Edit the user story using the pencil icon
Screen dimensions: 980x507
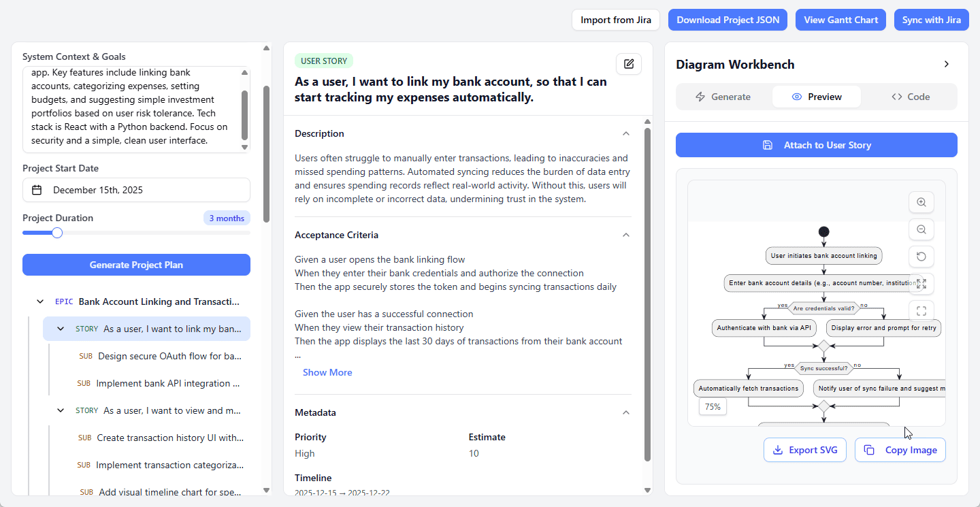click(628, 63)
